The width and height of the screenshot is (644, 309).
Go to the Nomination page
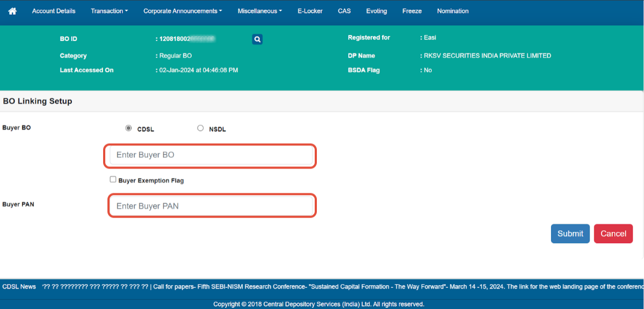pos(452,11)
